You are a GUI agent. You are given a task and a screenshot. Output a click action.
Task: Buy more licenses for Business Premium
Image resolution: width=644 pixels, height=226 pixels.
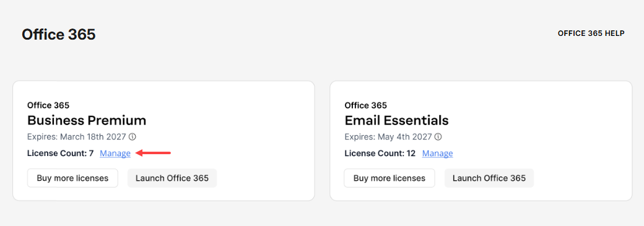click(72, 178)
